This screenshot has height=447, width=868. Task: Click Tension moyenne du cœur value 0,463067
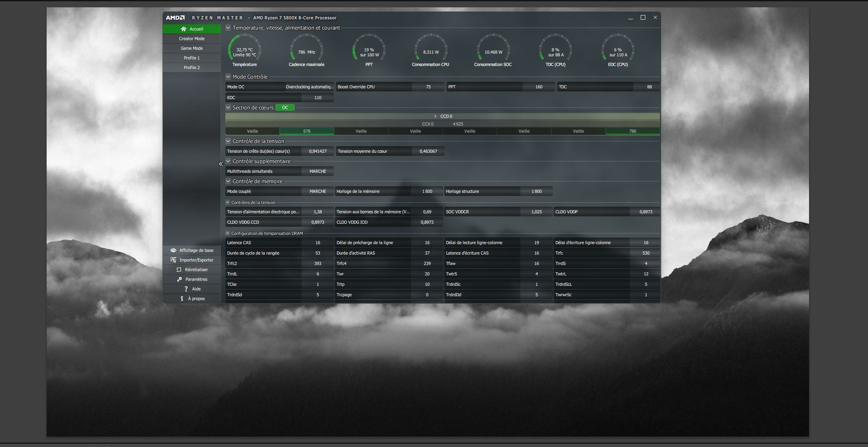click(428, 151)
